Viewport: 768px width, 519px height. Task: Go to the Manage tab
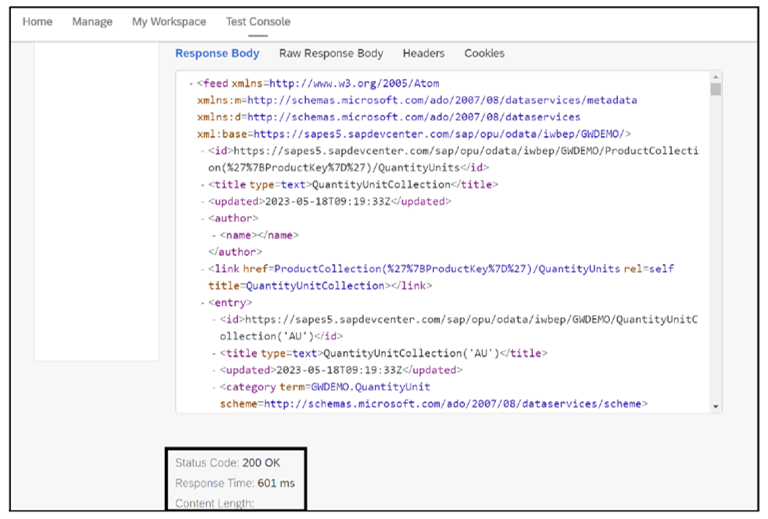coord(92,22)
